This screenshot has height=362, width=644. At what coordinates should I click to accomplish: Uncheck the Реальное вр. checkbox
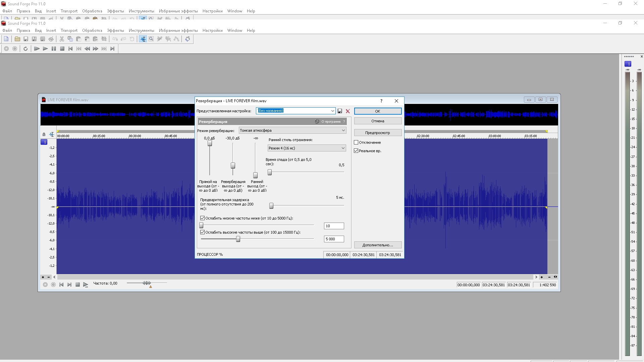click(x=356, y=151)
